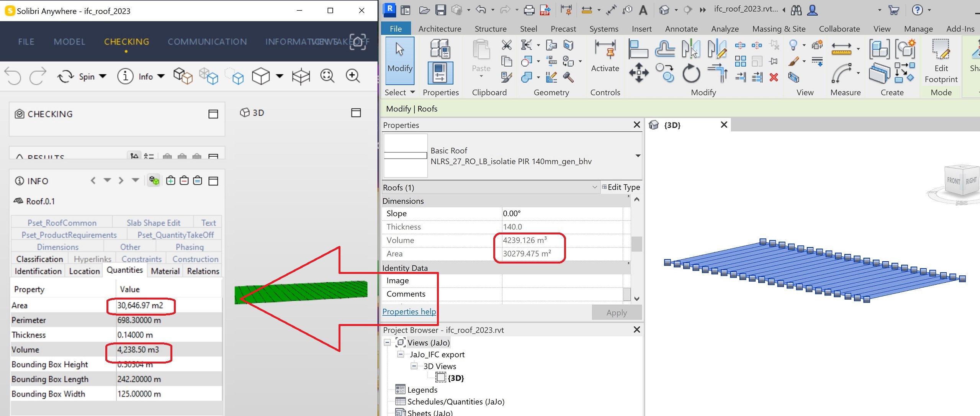
Task: Delete the selected roof using the red X icon
Action: click(773, 77)
